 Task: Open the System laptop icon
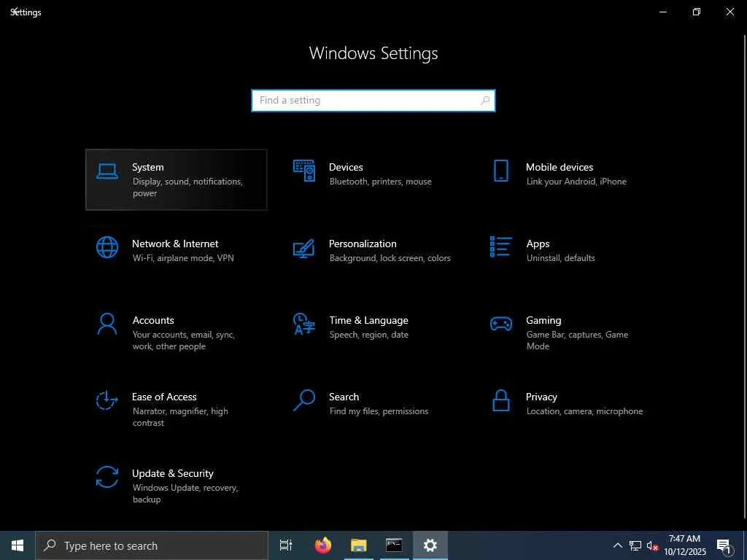pyautogui.click(x=107, y=171)
